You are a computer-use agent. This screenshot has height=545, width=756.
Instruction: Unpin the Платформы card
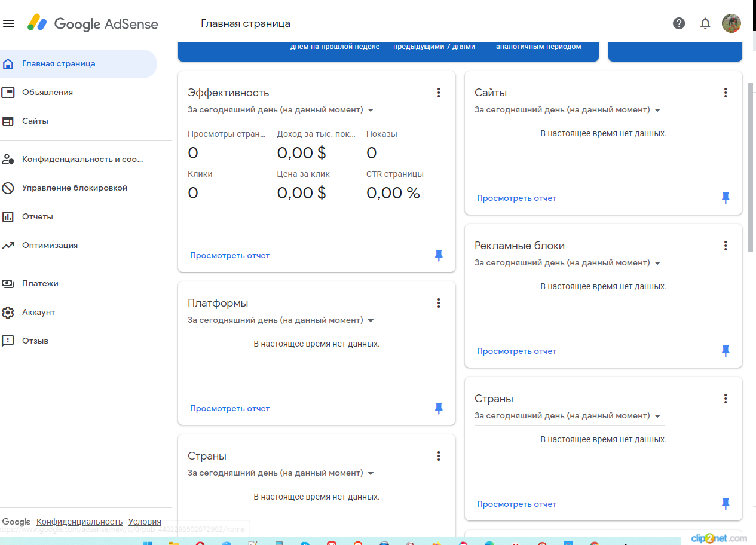(x=439, y=409)
